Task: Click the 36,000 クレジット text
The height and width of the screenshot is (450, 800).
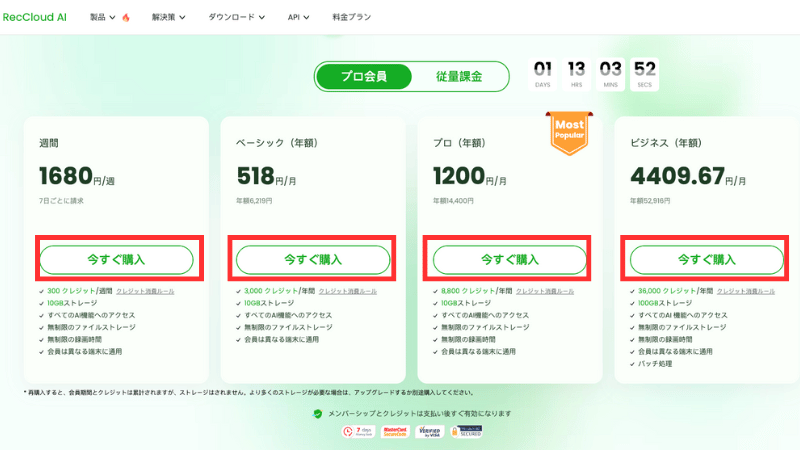Action: coord(667,291)
